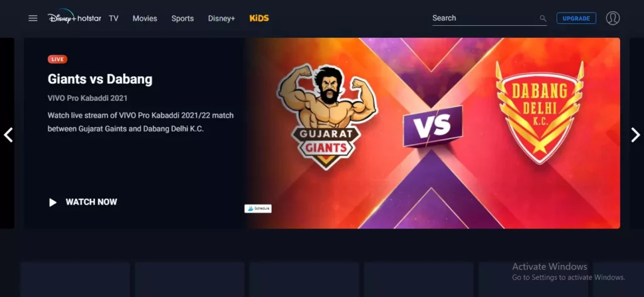This screenshot has height=297, width=644.
Task: Click the search magnifier icon
Action: coord(543,18)
